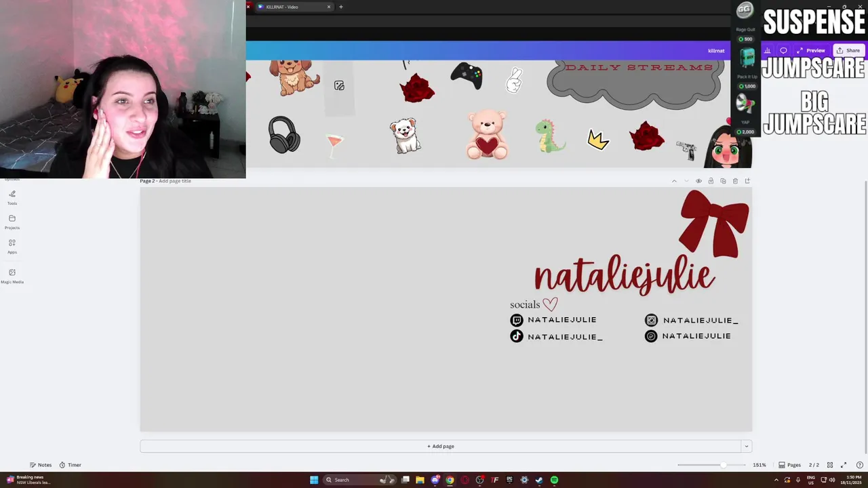The height and width of the screenshot is (488, 868).
Task: Hide page 2 with eye icon
Action: tap(698, 181)
